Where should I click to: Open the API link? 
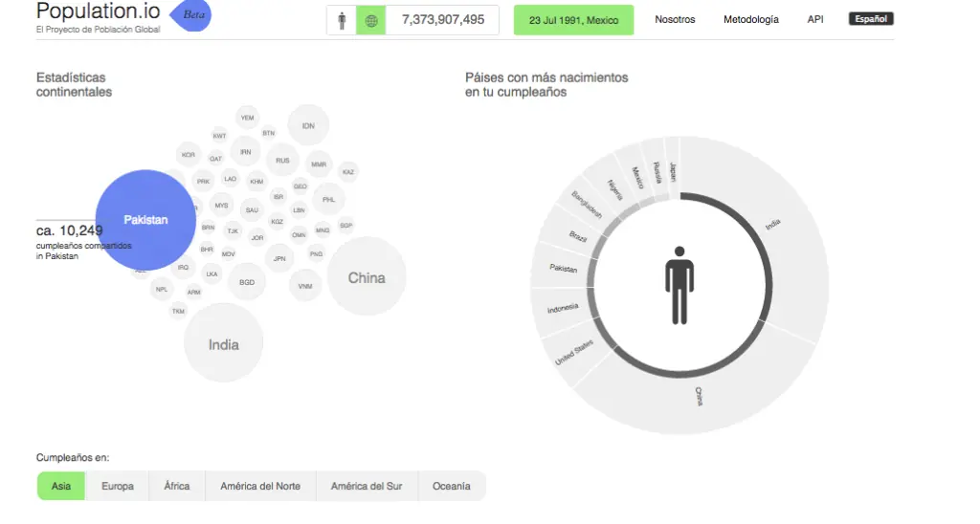pyautogui.click(x=815, y=19)
